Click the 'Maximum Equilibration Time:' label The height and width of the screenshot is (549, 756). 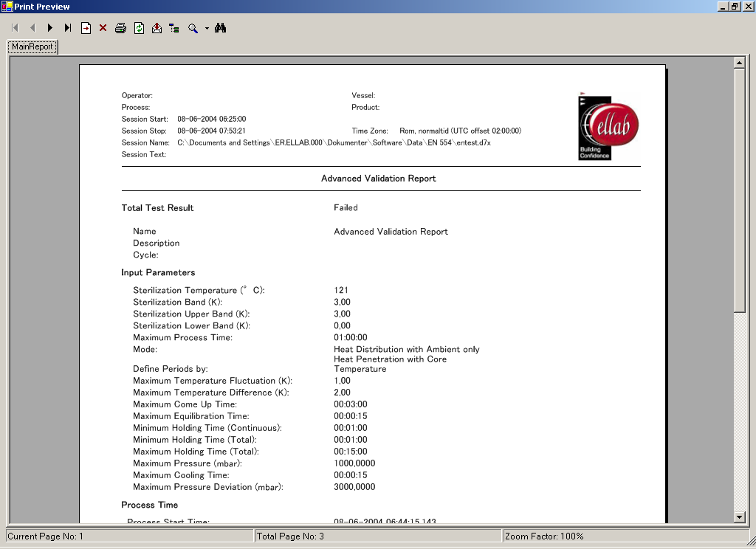[x=191, y=416]
